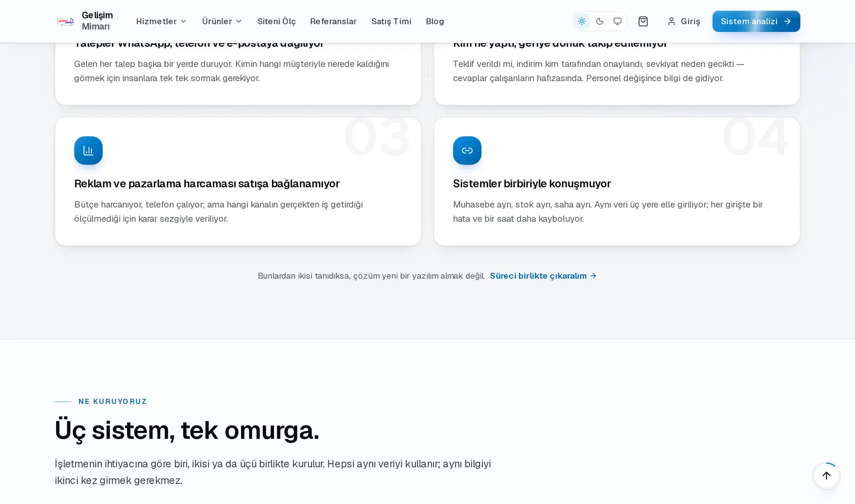Navigate to the Blog page
The image size is (855, 504).
coord(435,21)
